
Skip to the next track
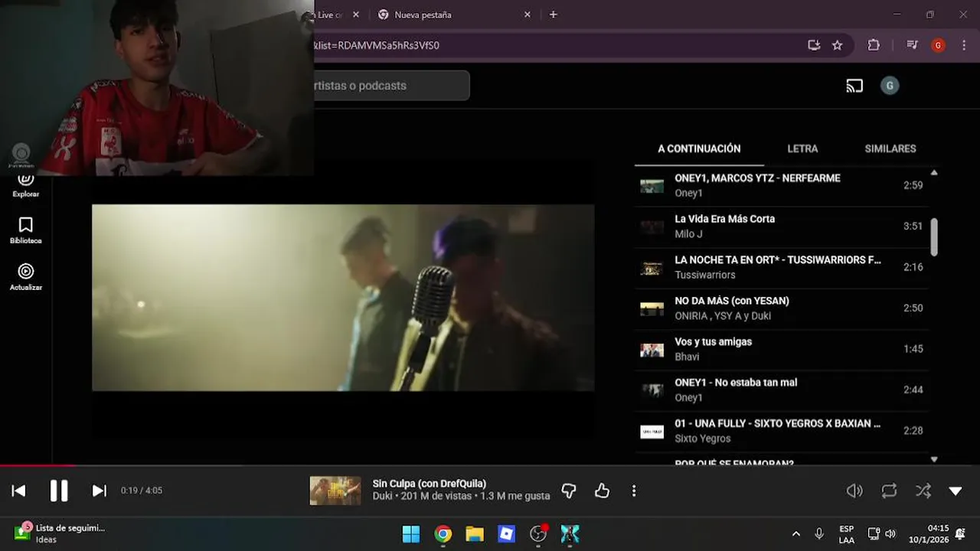[x=99, y=491]
